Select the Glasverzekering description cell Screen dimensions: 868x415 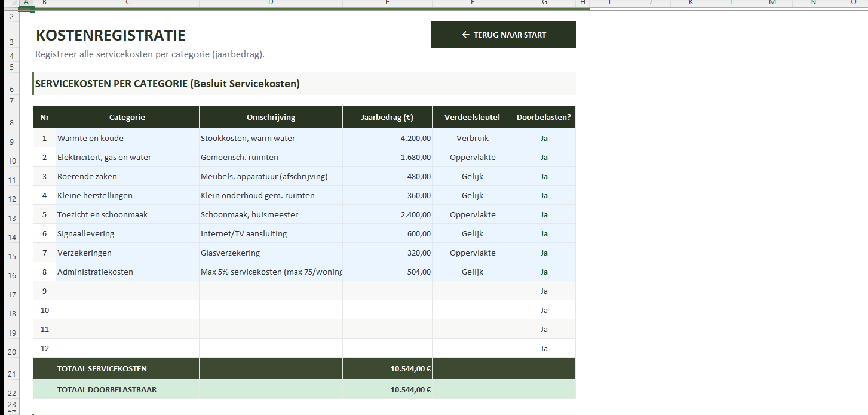[271, 253]
